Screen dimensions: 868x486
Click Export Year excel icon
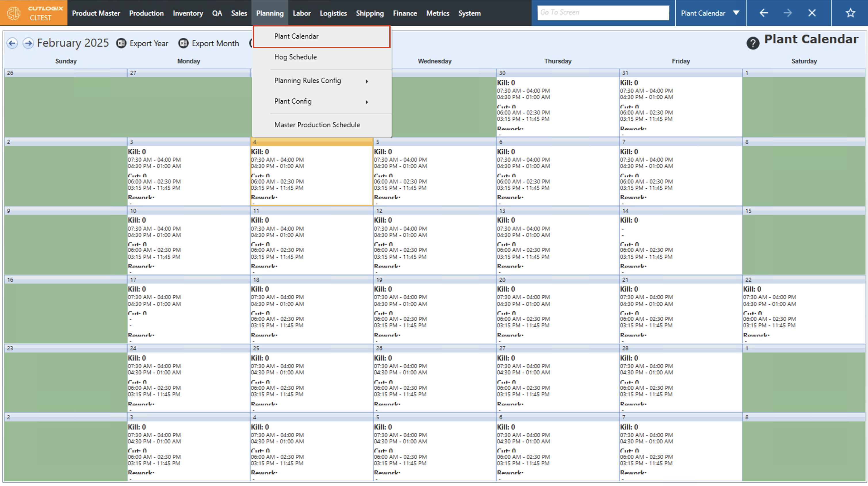click(x=121, y=43)
